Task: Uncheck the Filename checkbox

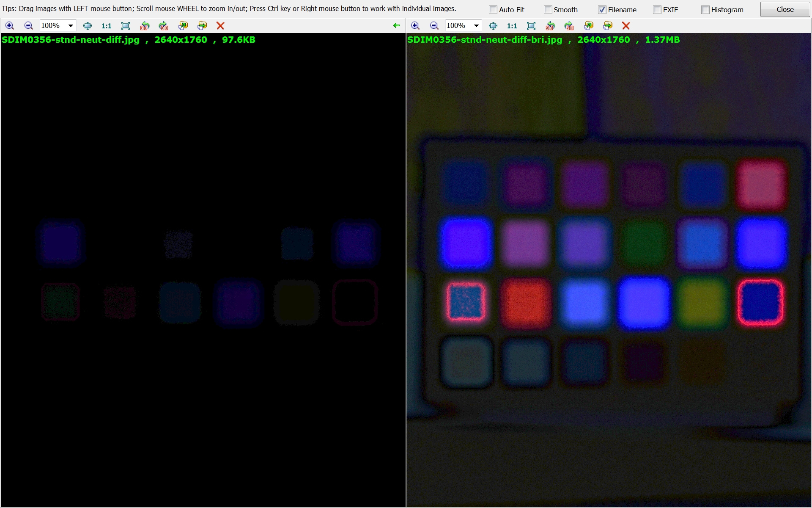Action: tap(602, 10)
